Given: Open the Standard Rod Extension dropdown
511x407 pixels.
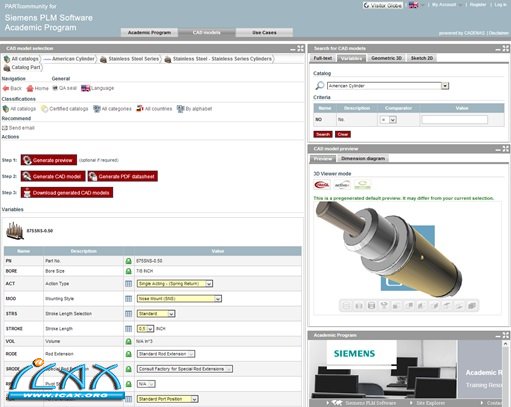Looking at the screenshot, I should [x=166, y=354].
